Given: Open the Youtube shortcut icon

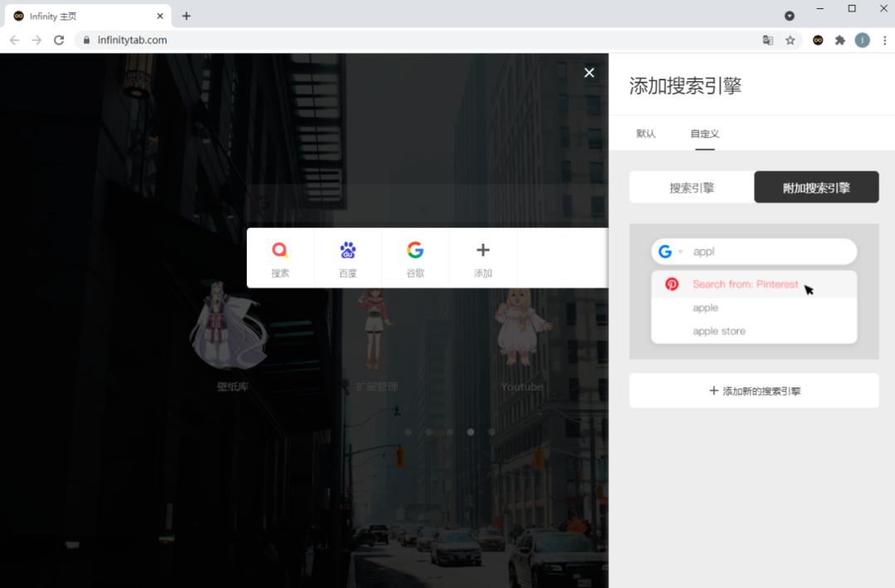Looking at the screenshot, I should (520, 331).
